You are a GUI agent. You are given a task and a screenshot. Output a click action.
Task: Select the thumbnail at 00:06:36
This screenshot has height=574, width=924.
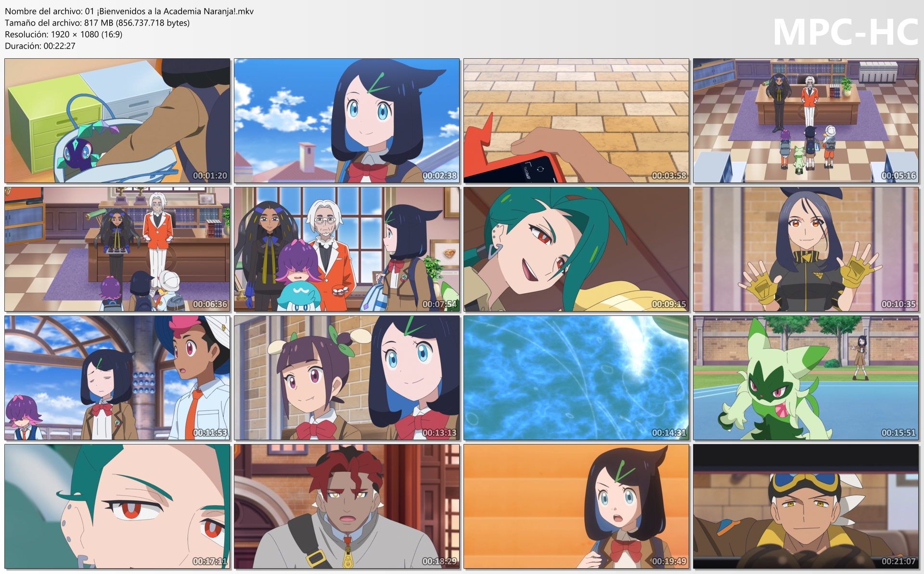point(117,249)
